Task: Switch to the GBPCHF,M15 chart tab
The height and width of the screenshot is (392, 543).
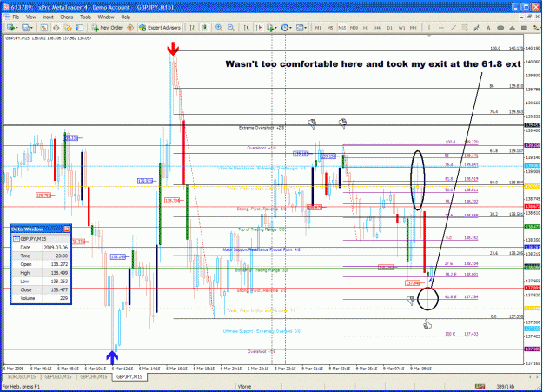Action: click(x=93, y=376)
